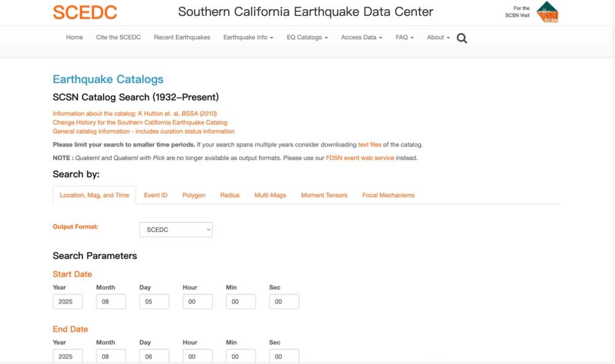This screenshot has width=615, height=364.
Task: Expand the About menu
Action: point(438,38)
